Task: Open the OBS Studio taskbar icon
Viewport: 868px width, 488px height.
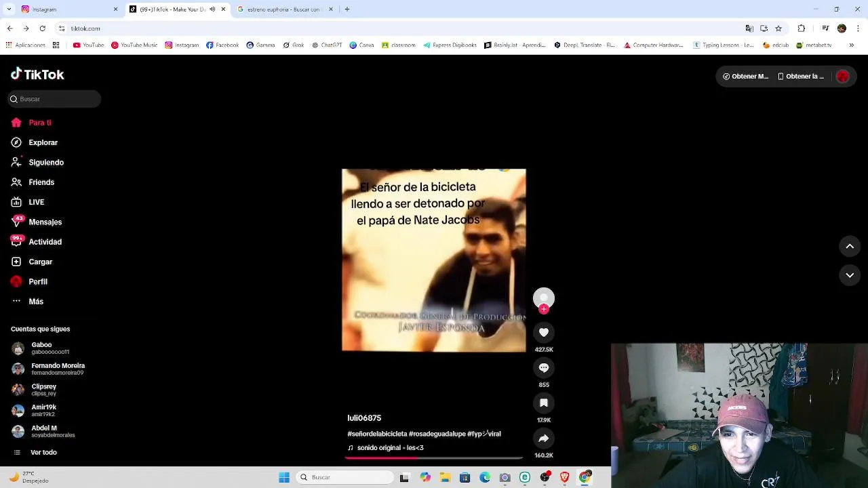Action: point(545,477)
